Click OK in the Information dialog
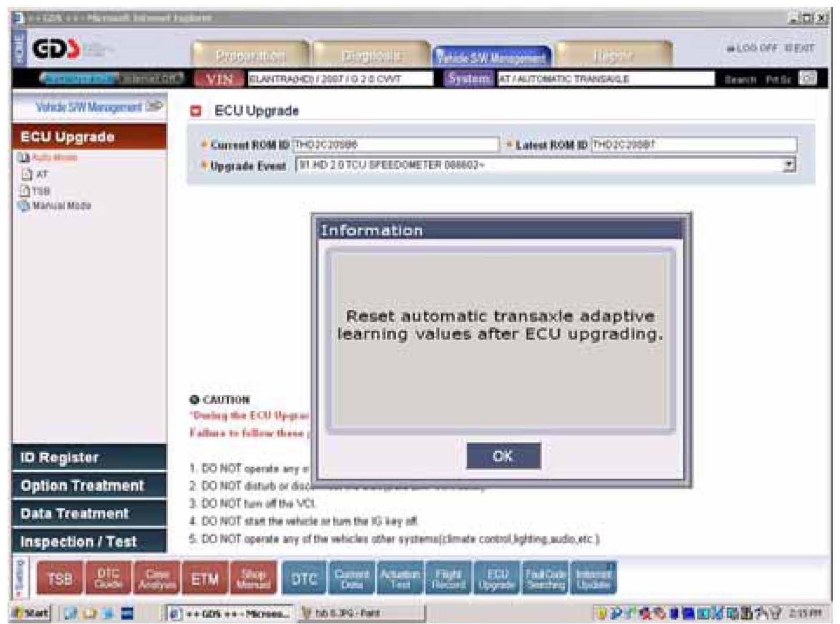The width and height of the screenshot is (840, 624). [x=503, y=456]
